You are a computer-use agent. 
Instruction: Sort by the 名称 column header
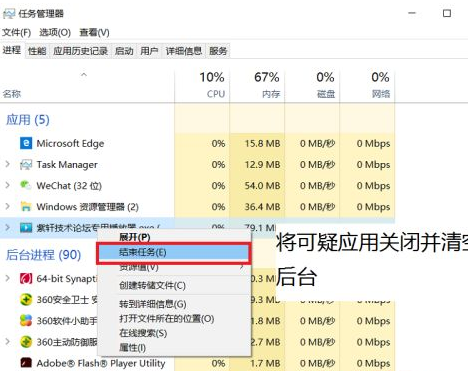12,94
